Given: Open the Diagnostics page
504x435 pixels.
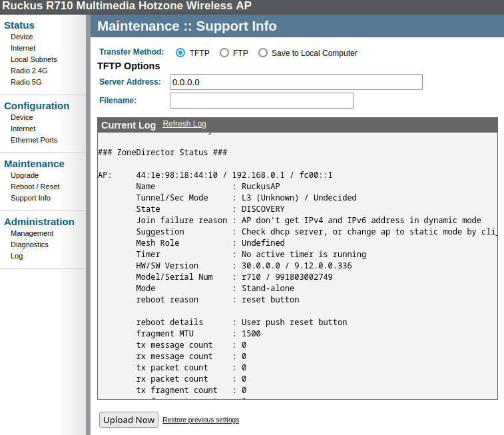Looking at the screenshot, I should (x=29, y=244).
